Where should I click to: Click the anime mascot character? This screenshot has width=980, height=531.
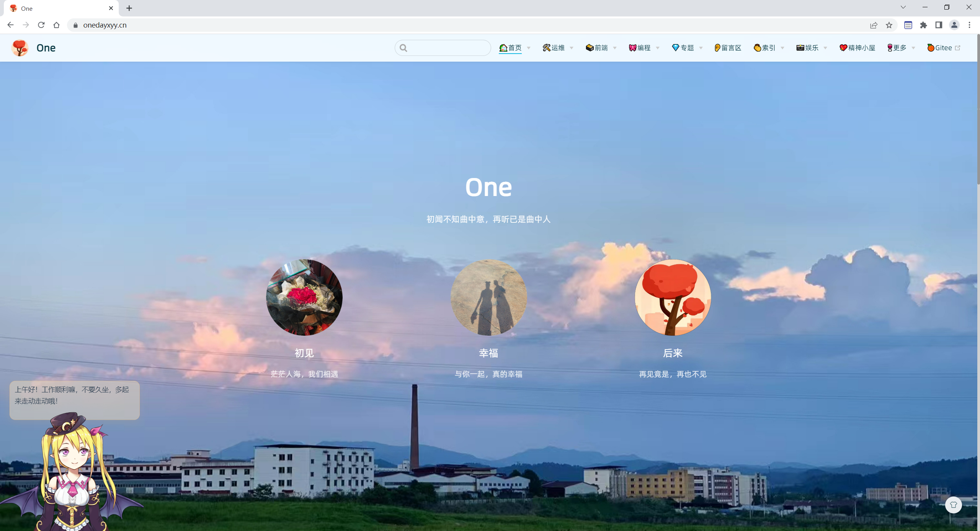73,472
